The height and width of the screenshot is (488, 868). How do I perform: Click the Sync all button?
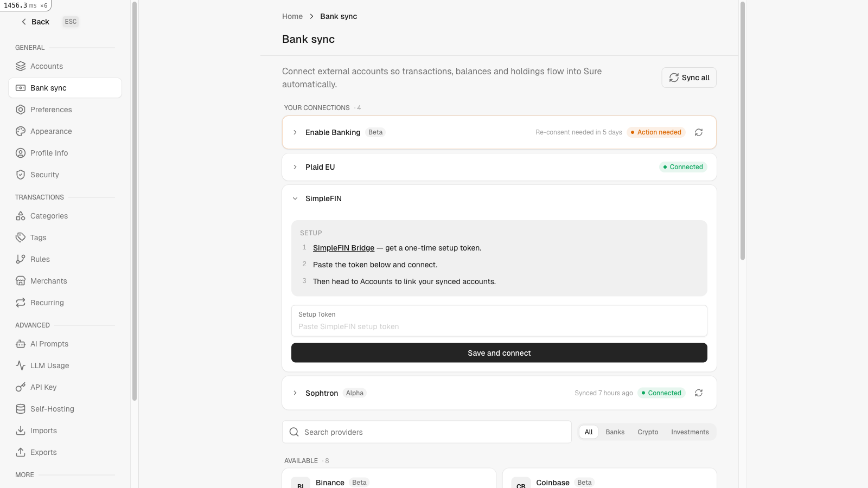pyautogui.click(x=689, y=78)
